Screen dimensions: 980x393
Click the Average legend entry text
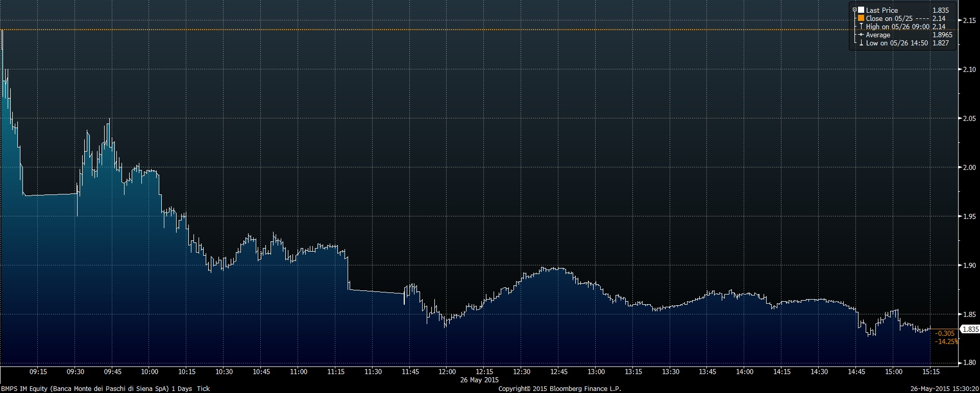(878, 35)
